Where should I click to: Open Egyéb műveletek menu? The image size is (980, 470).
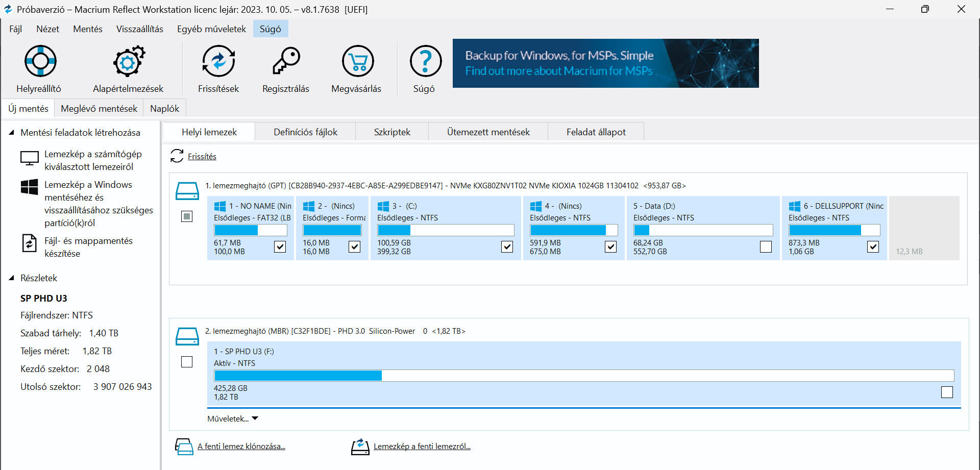pyautogui.click(x=211, y=29)
